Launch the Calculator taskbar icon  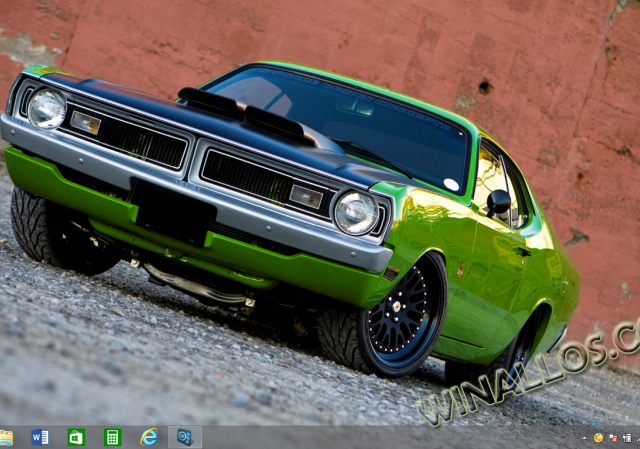pos(112,437)
